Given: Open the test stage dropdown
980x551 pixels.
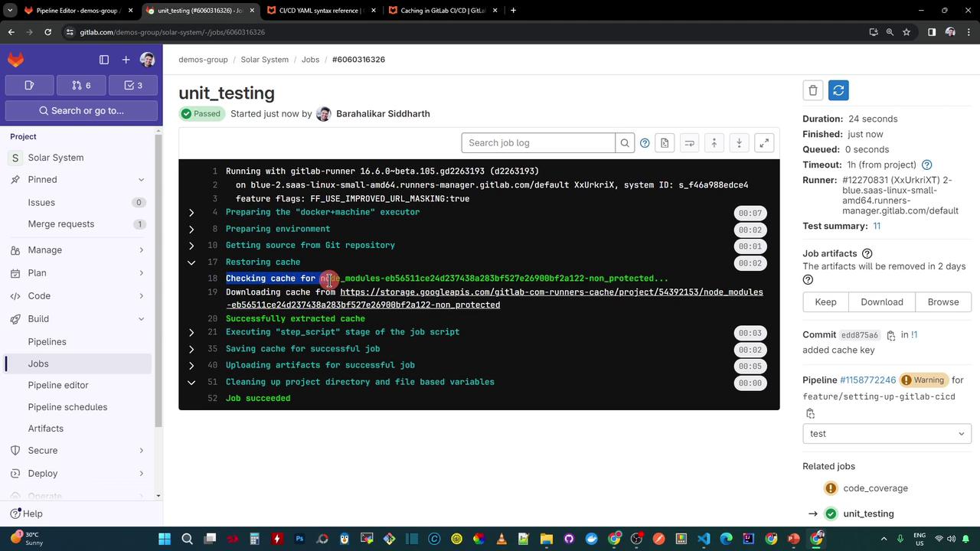Looking at the screenshot, I should 887,434.
